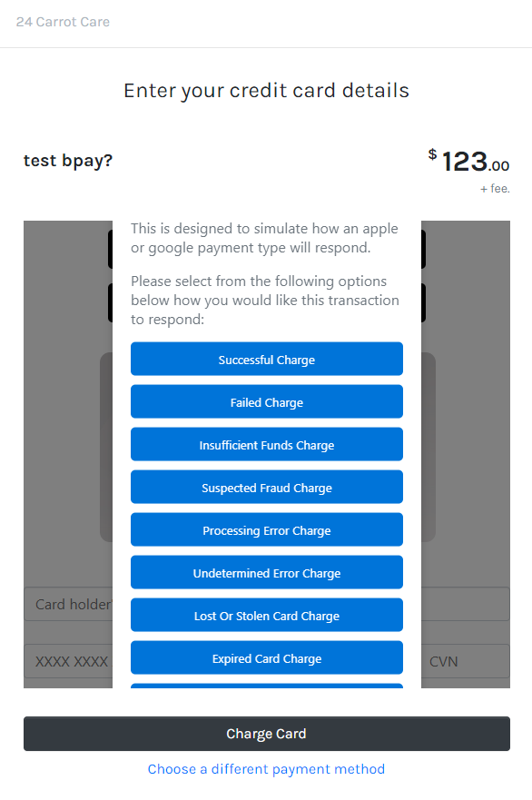Open Choose a different payment method link
The image size is (532, 800).
click(x=266, y=769)
